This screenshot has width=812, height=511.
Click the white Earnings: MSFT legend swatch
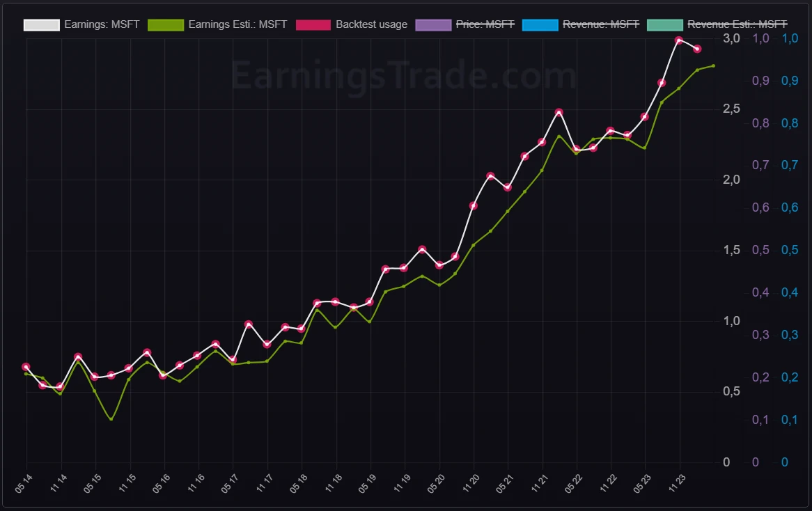tap(42, 24)
